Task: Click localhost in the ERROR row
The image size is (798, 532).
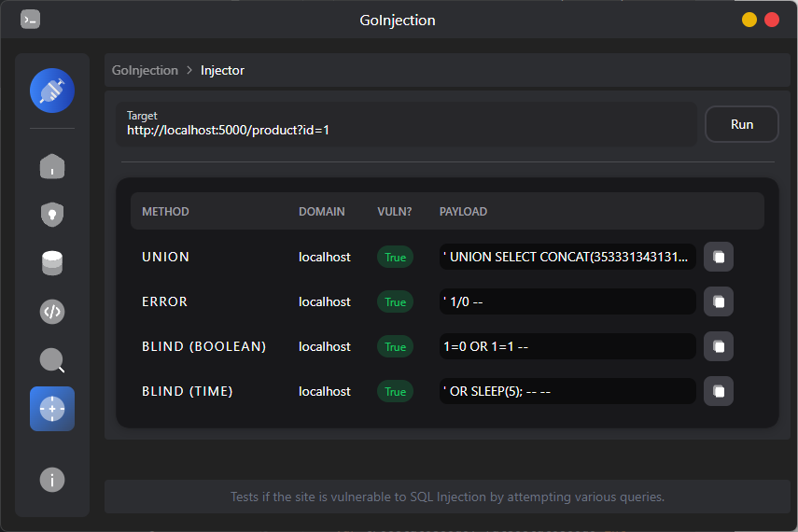Action: pyautogui.click(x=324, y=301)
